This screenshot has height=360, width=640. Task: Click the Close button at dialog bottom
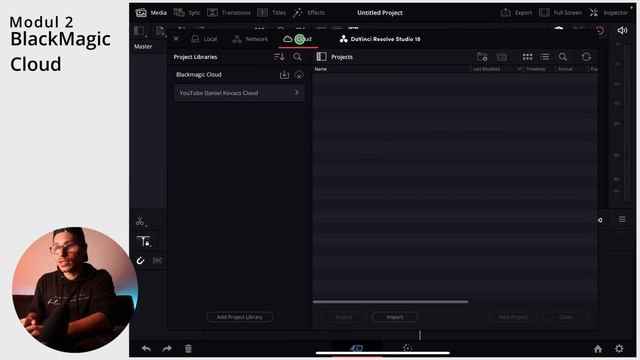tap(566, 317)
